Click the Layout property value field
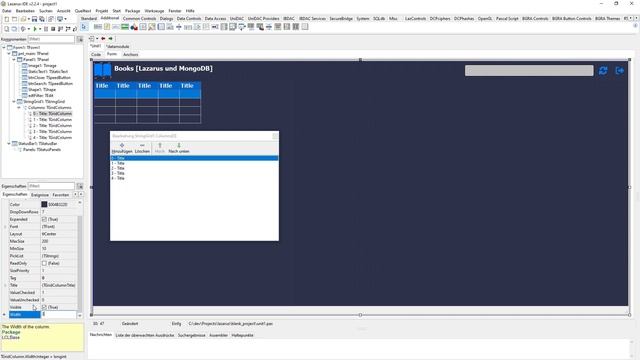The height and width of the screenshot is (360, 640). click(x=59, y=234)
